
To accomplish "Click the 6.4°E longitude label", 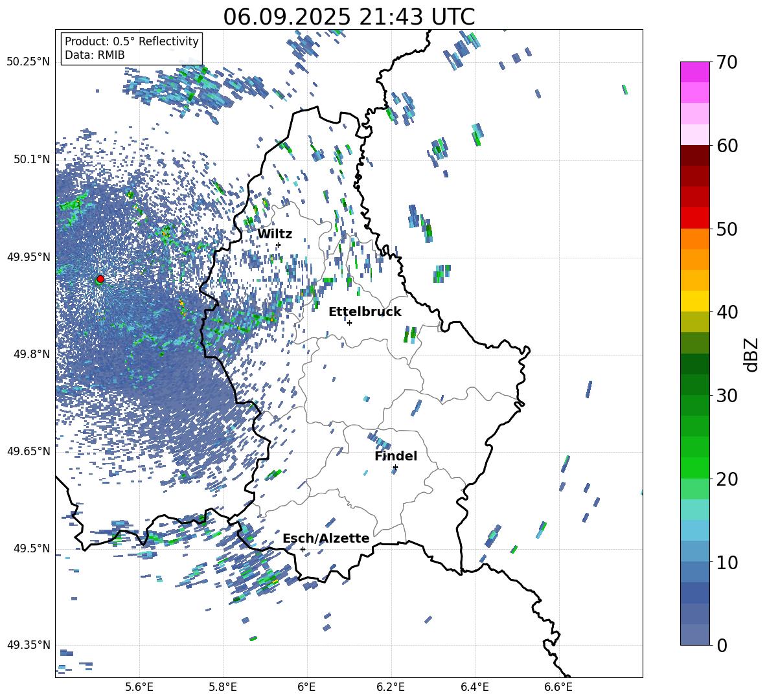I will click(474, 687).
